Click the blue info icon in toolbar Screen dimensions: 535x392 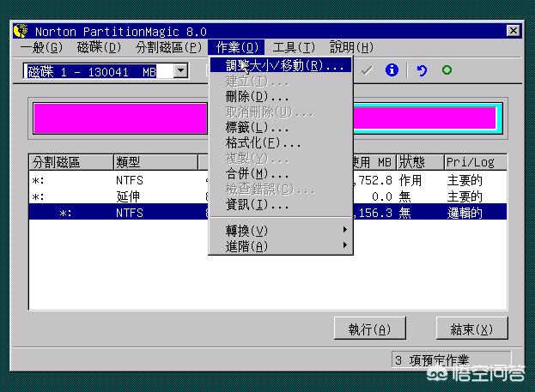point(392,70)
